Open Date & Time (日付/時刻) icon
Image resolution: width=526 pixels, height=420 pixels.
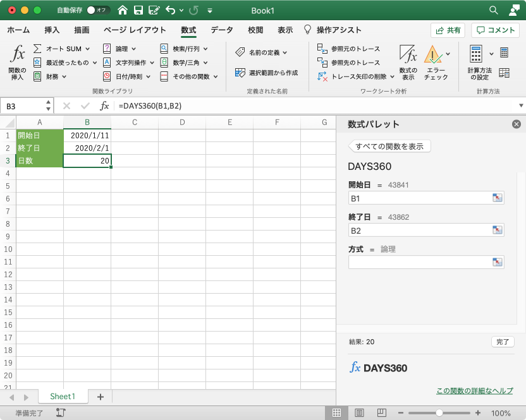tap(107, 76)
